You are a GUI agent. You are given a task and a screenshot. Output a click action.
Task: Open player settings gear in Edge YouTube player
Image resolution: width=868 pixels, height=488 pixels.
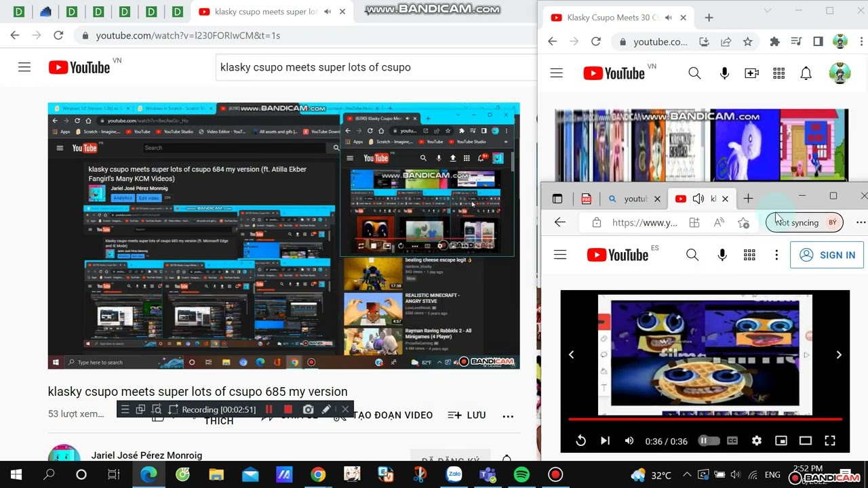(757, 441)
